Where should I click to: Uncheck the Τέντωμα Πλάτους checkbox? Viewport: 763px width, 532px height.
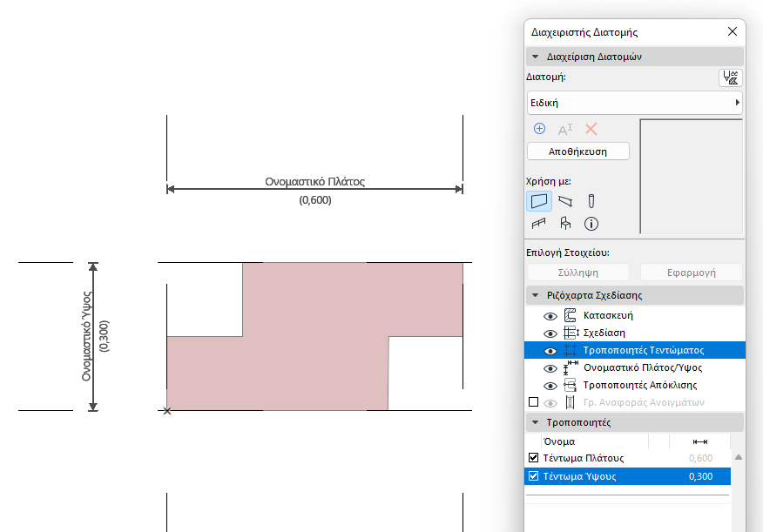click(x=533, y=458)
